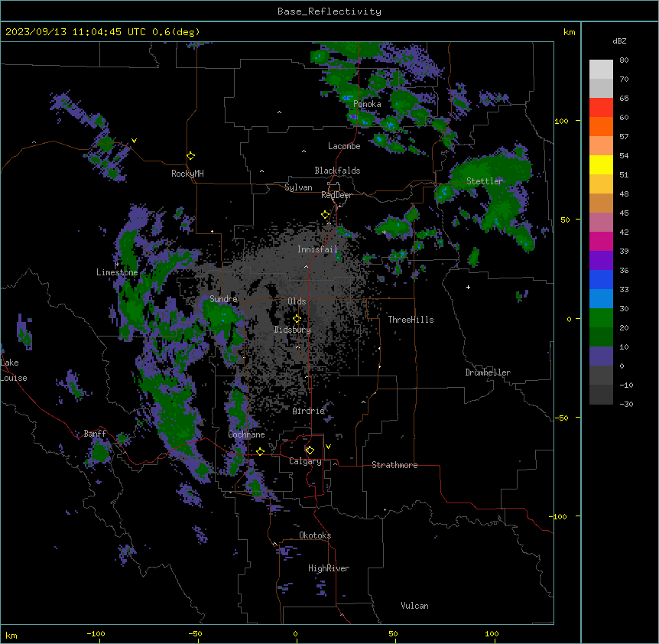Click the 65 value in the dBZ legend
Viewport: 659px width, 644px height.
(x=624, y=99)
